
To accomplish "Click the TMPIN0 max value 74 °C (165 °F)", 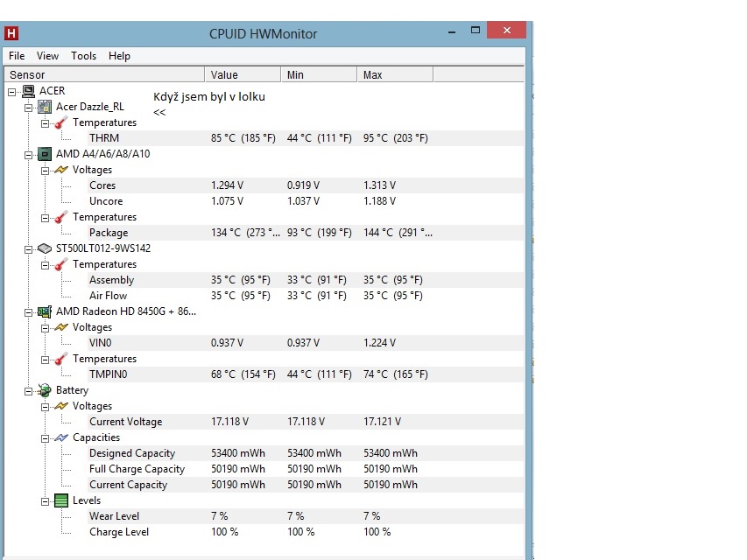I will [396, 374].
